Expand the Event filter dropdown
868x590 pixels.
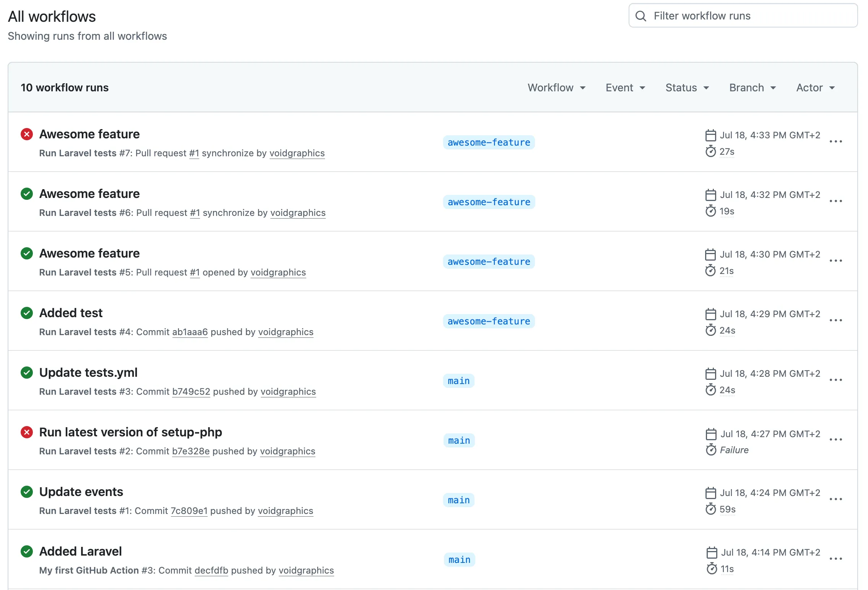[x=626, y=88]
